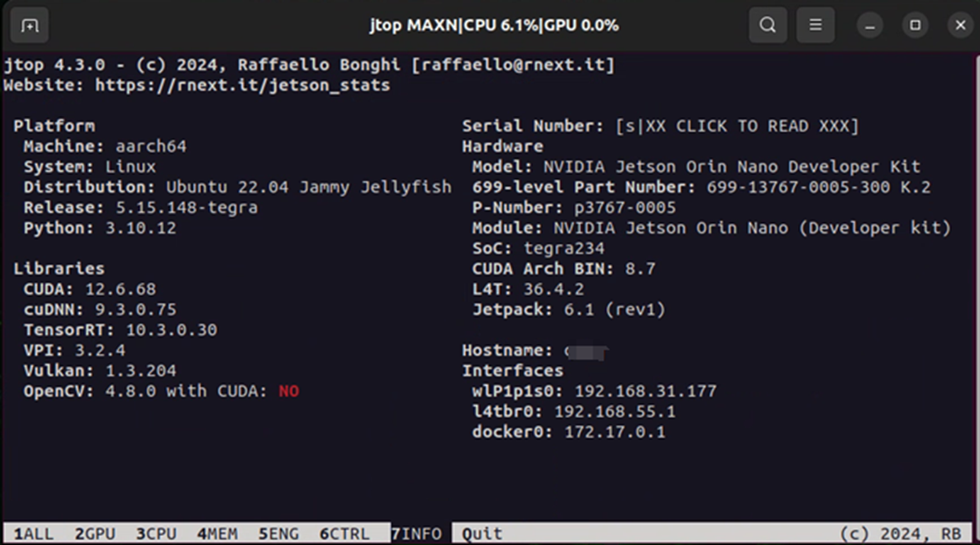The image size is (980, 545).
Task: Click the 699-level Part Number line
Action: coord(702,187)
